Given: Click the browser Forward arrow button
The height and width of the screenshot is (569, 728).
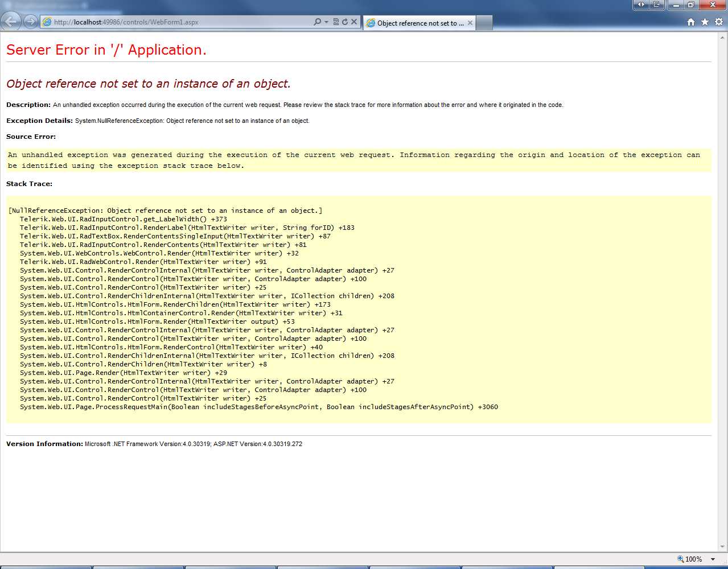Looking at the screenshot, I should [x=31, y=22].
